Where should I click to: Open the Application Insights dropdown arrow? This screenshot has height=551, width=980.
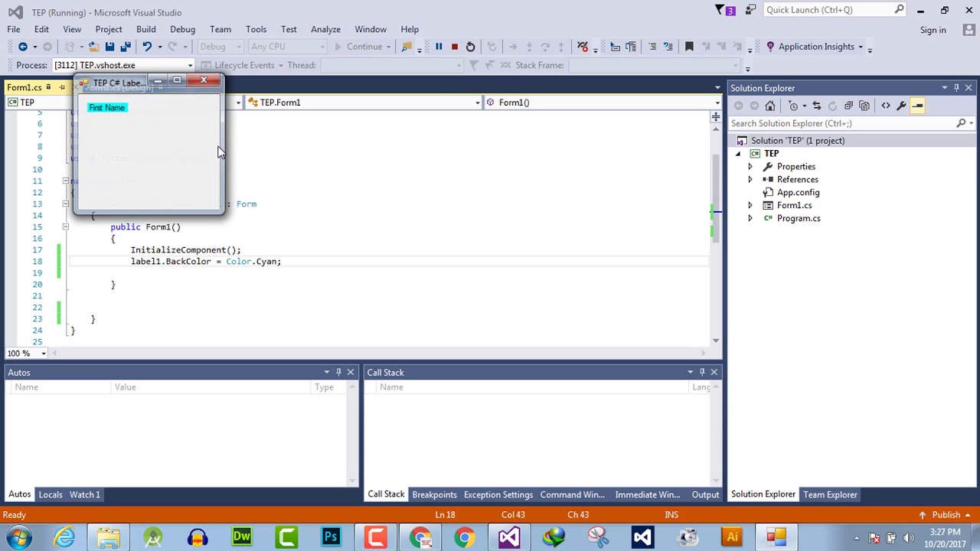tap(861, 47)
